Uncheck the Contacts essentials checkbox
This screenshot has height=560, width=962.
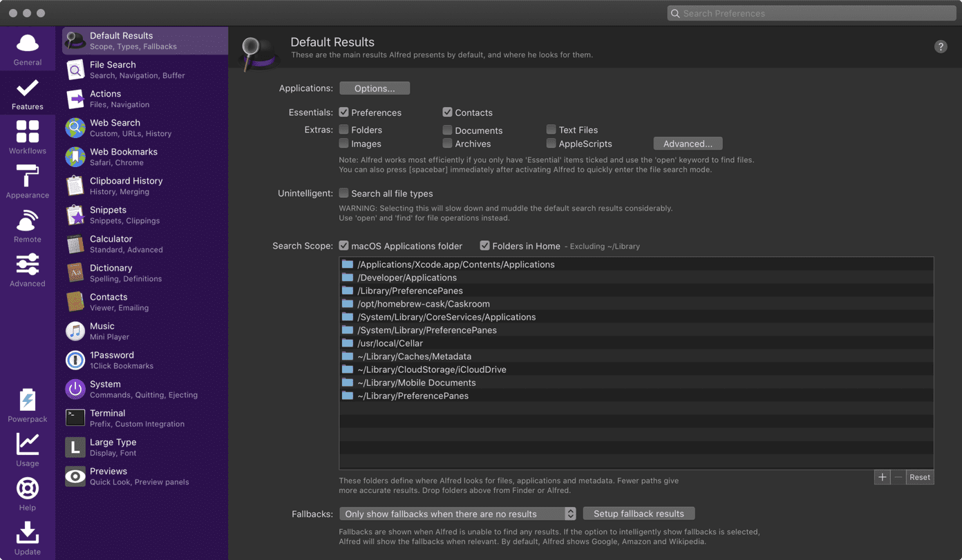tap(447, 112)
